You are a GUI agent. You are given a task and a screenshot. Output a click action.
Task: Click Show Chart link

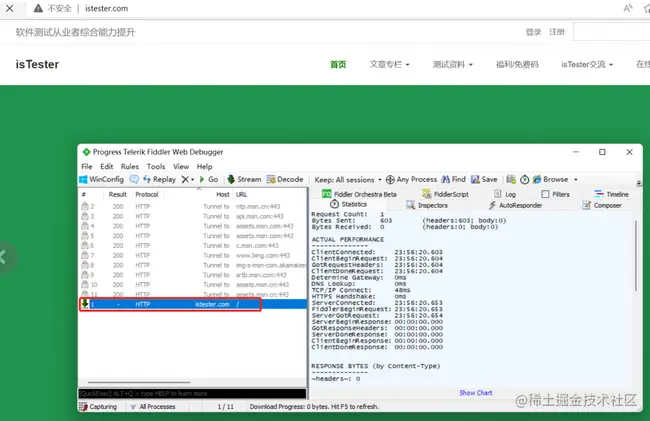pyautogui.click(x=475, y=393)
